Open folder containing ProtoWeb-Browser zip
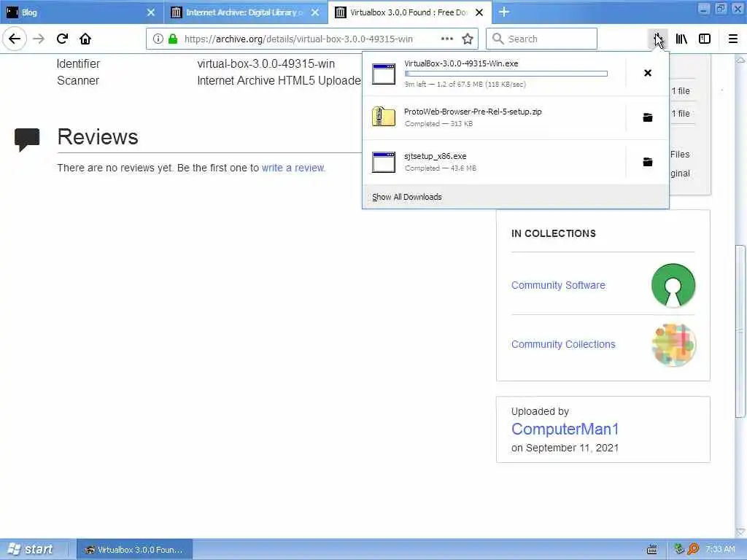Screen dimensions: 747x560 coord(648,117)
